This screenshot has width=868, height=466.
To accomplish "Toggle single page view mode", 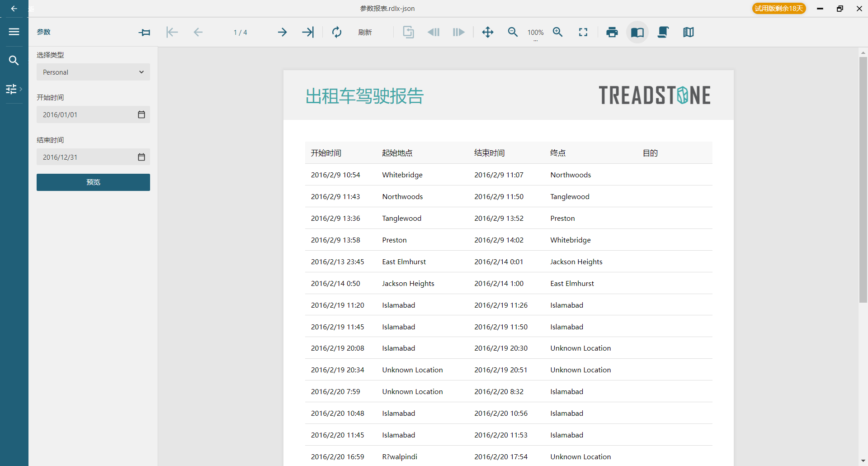I will point(637,32).
